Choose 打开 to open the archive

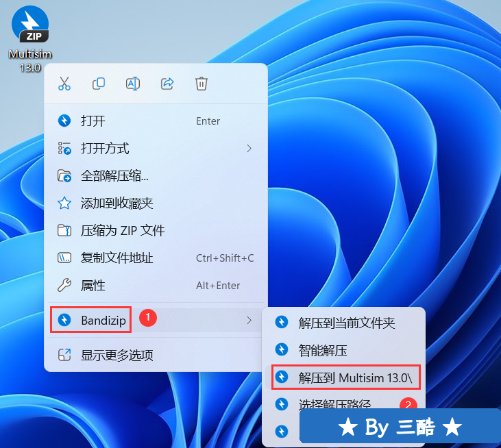[156, 121]
